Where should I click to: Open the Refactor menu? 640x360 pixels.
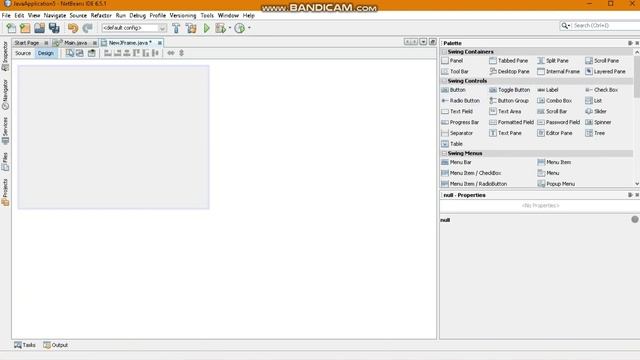(101, 16)
